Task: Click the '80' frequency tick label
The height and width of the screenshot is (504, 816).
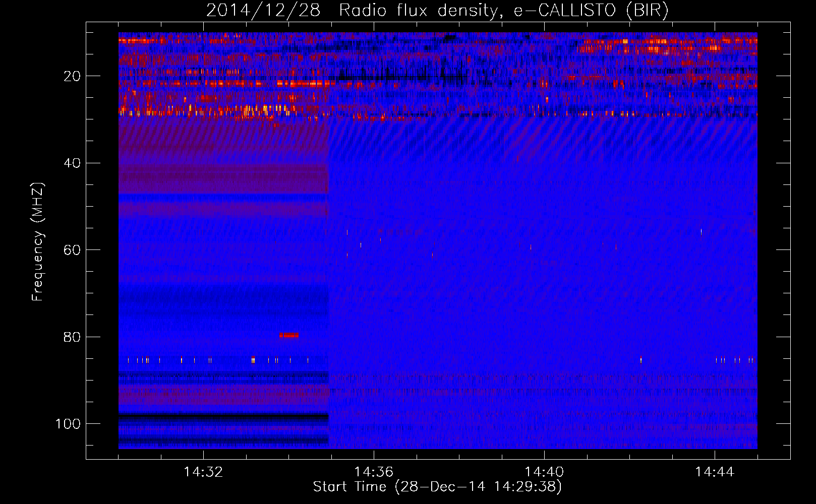Action: pyautogui.click(x=72, y=337)
